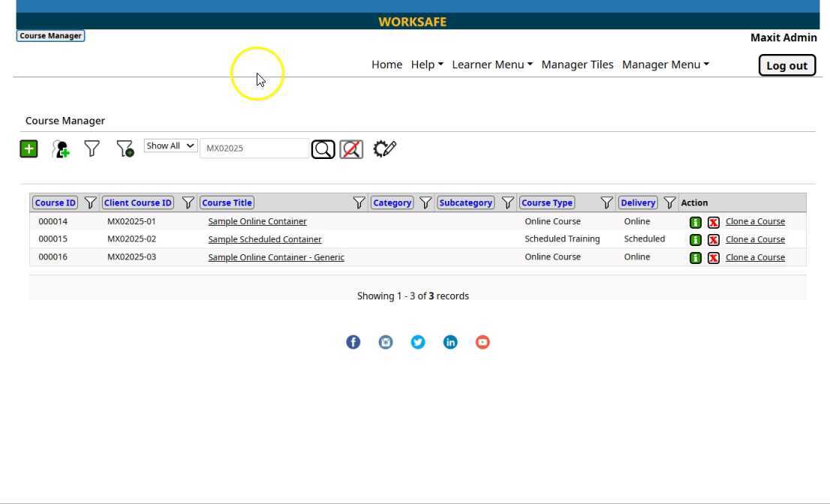Click the add user enrollment icon
The image size is (830, 504).
pyautogui.click(x=61, y=149)
